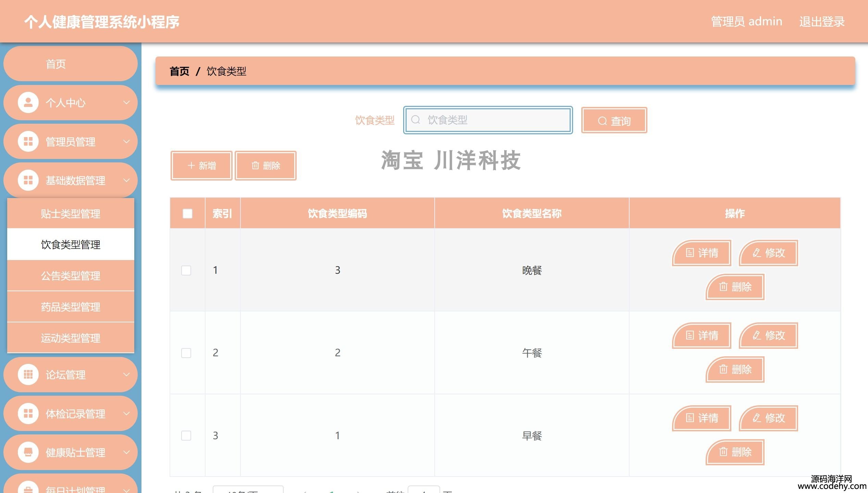Click pencil icon of 早餐 修改 button
The image size is (868, 493).
(x=757, y=418)
